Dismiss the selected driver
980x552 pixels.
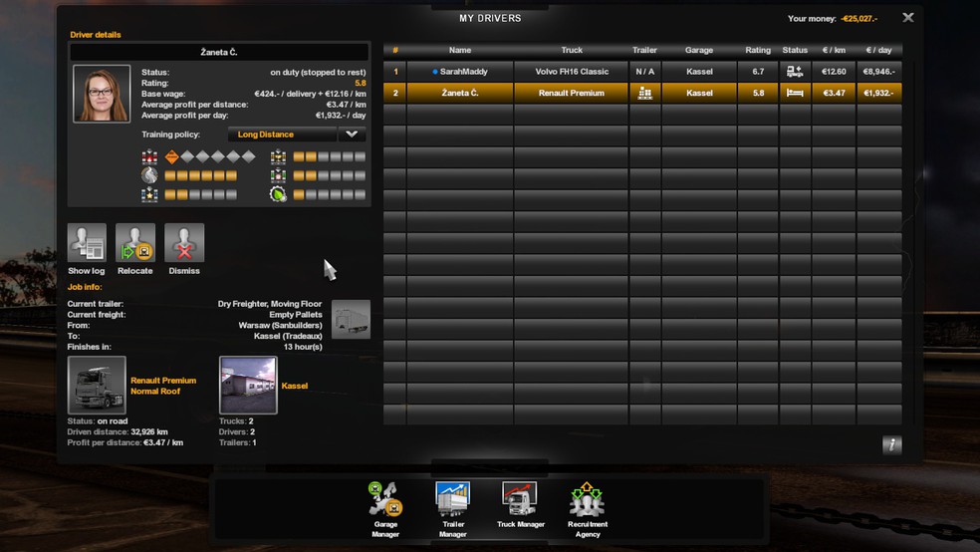point(184,243)
